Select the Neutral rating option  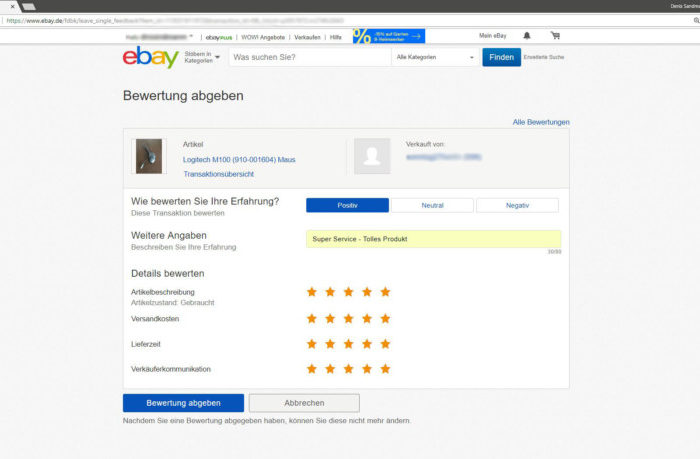coord(432,205)
